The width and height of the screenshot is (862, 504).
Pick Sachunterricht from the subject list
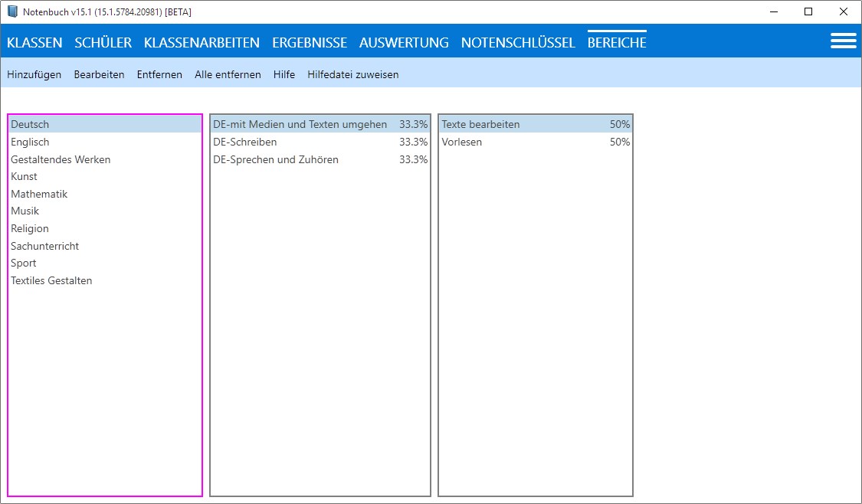(44, 246)
